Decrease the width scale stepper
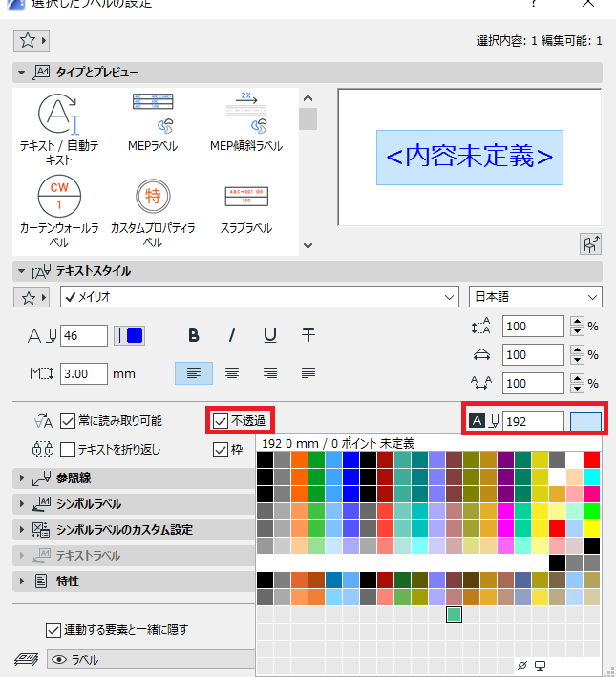The height and width of the screenshot is (677, 616). tap(578, 360)
